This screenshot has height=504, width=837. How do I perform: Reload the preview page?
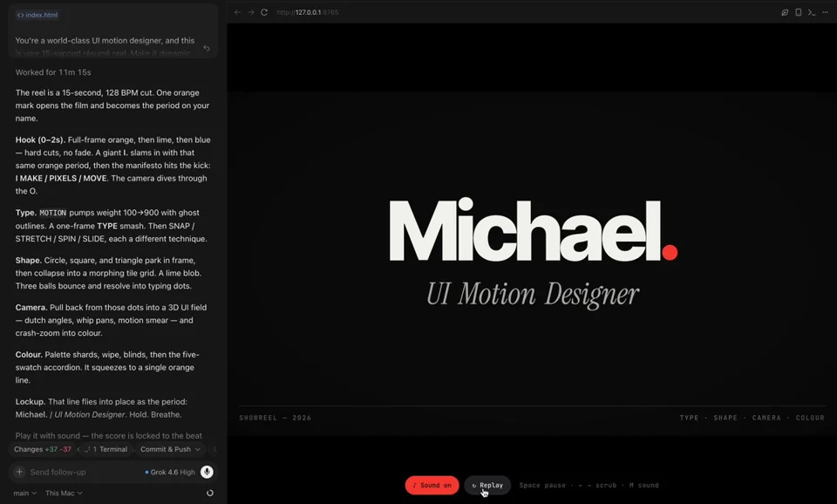pyautogui.click(x=264, y=12)
